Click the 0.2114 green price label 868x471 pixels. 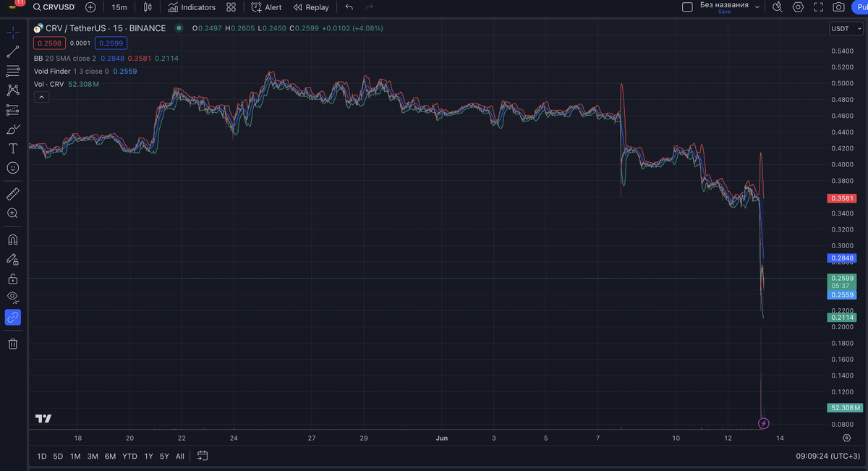pos(843,318)
